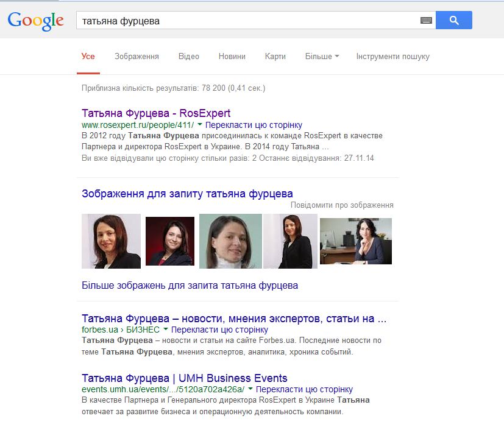The image size is (504, 427).
Task: Click the Google logo
Action: 35,21
